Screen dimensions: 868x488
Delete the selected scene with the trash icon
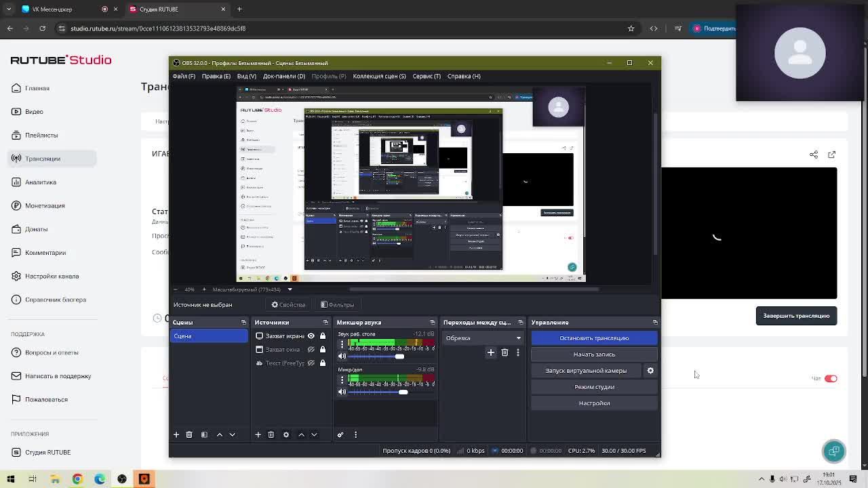coord(189,434)
